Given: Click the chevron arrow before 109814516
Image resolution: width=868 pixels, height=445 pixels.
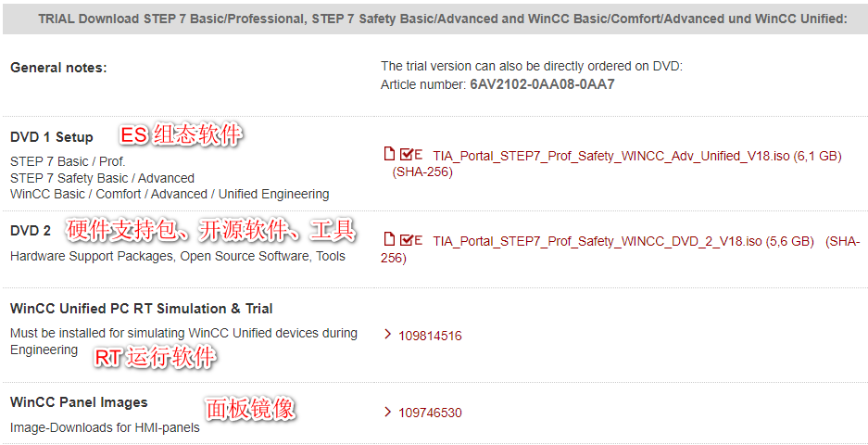Looking at the screenshot, I should coord(387,335).
